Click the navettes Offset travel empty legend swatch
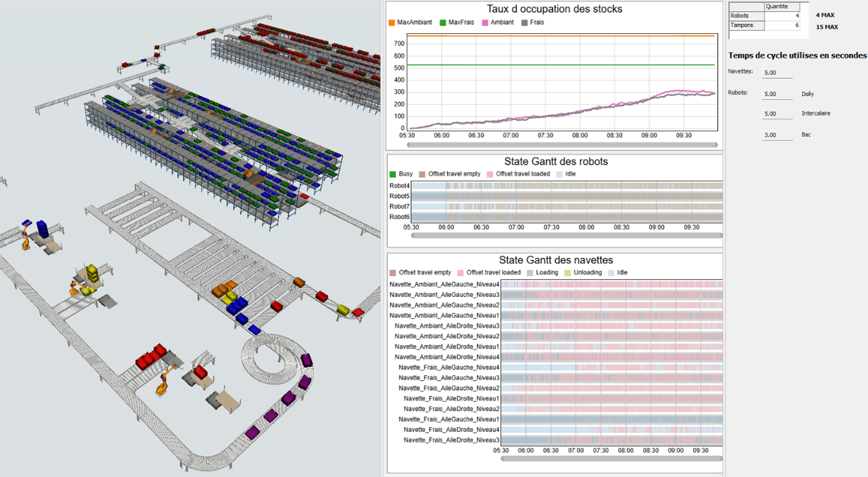 [x=393, y=273]
